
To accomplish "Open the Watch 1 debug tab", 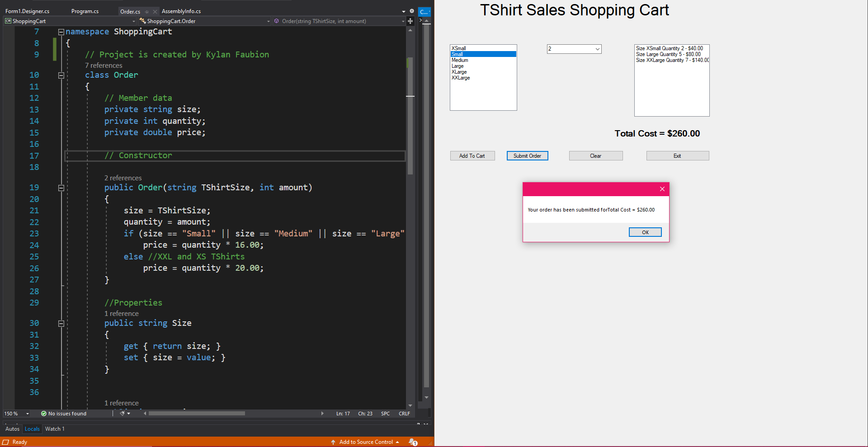I will [x=55, y=429].
